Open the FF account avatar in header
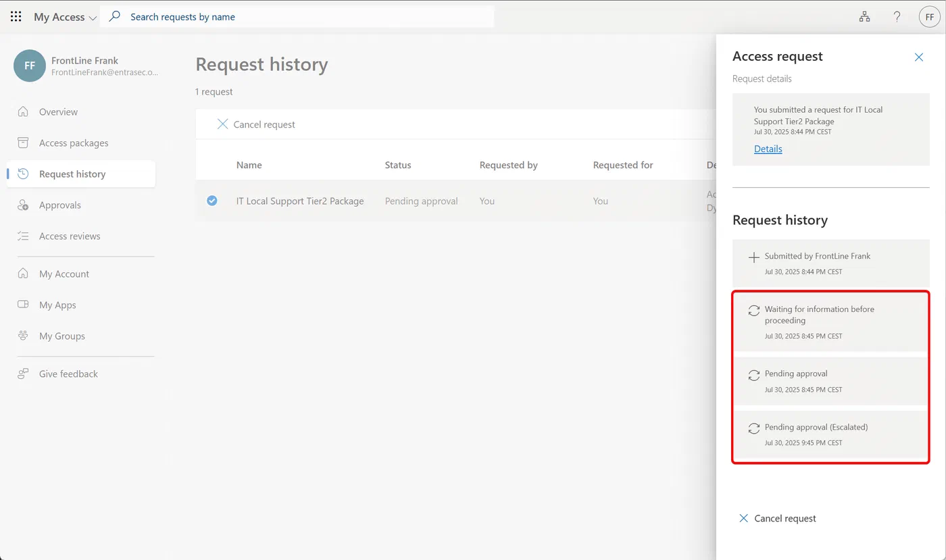The height and width of the screenshot is (560, 946). pos(930,17)
